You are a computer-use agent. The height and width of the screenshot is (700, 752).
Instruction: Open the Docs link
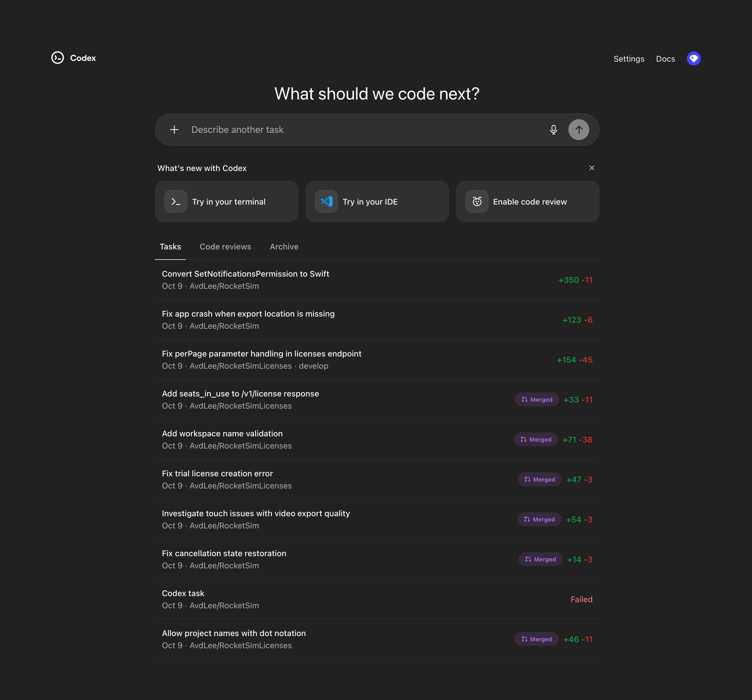666,59
